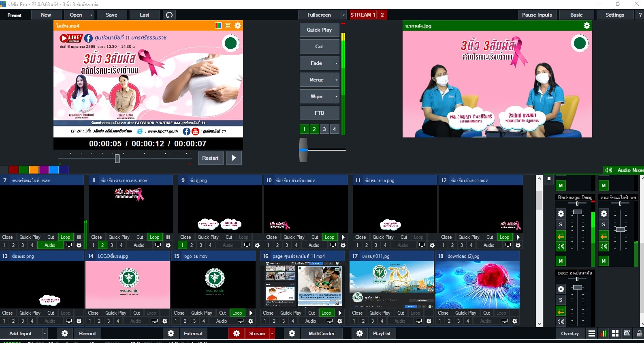Viewport: 644px width, 343px height.
Task: Open red stream settings gear
Action: pos(237,333)
